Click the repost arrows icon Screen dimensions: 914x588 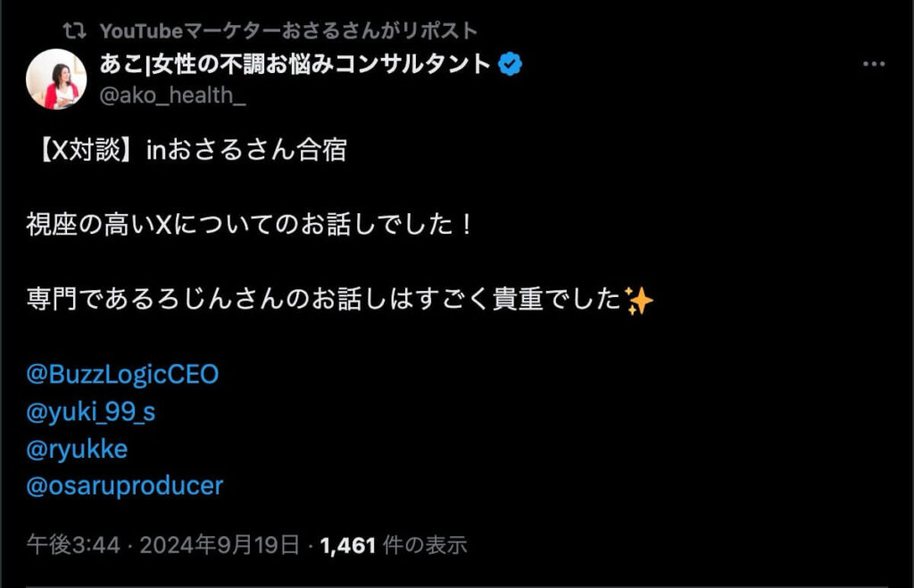77,32
